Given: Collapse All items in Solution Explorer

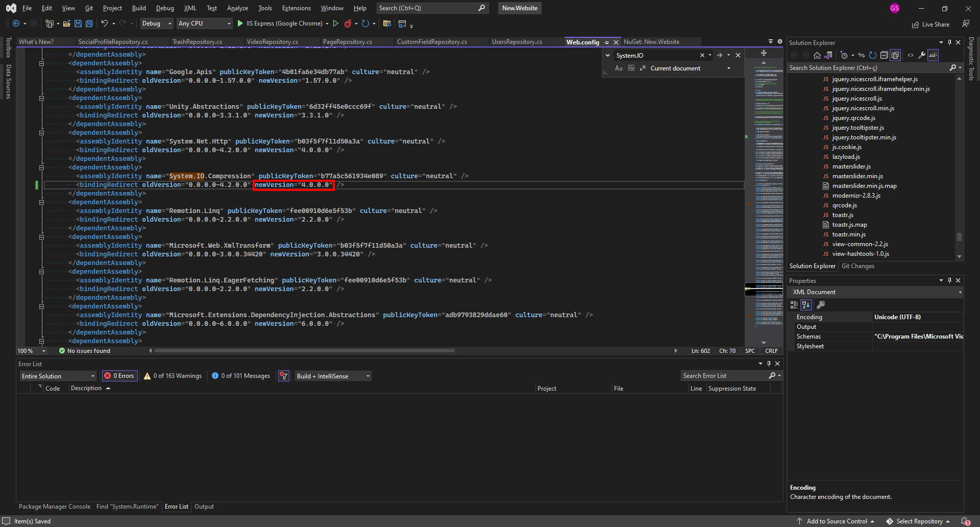Looking at the screenshot, I should coord(885,55).
